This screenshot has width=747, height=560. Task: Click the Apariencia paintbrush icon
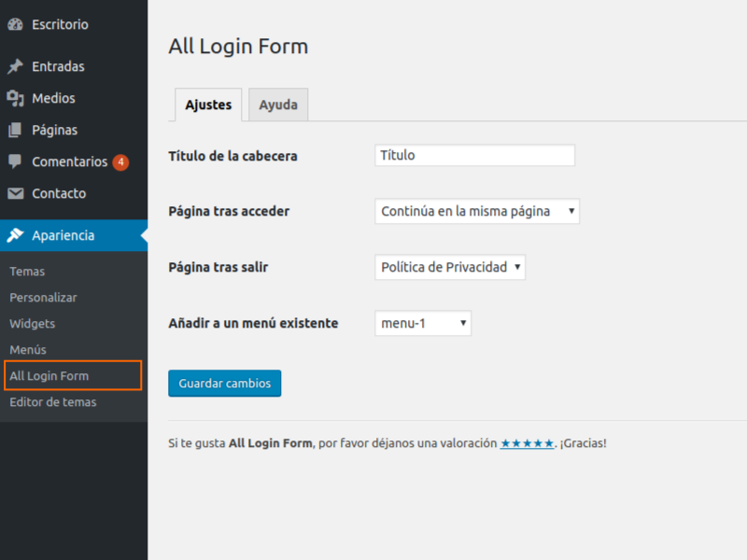pos(15,235)
